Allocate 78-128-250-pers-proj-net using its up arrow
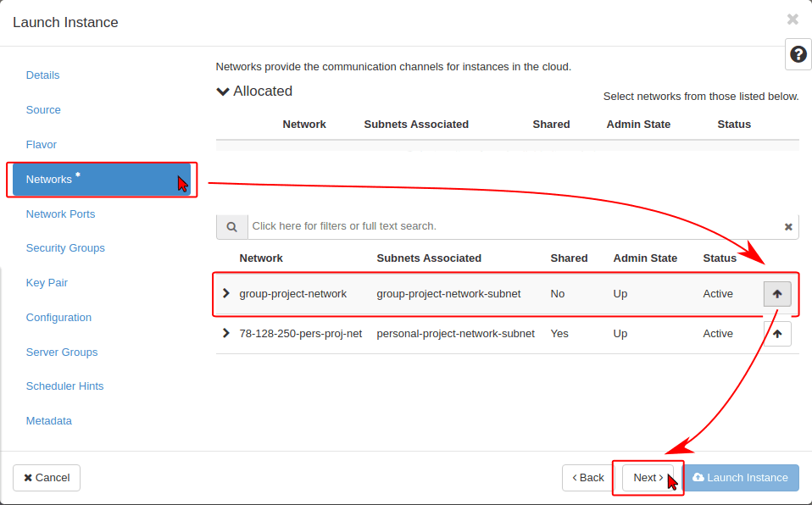The image size is (812, 505). coord(777,334)
